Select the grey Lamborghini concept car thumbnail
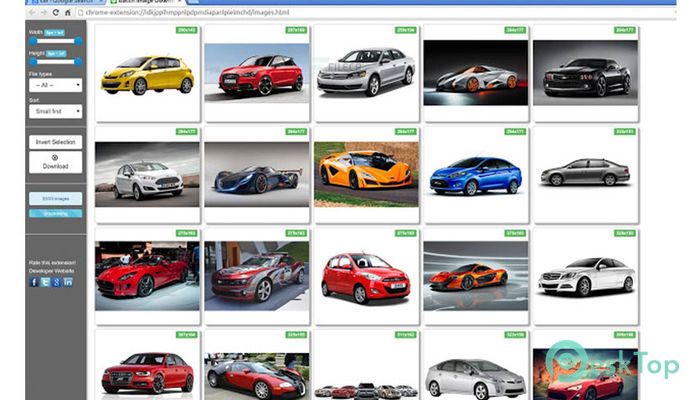Screen dimensions: 700x400 tap(475, 73)
